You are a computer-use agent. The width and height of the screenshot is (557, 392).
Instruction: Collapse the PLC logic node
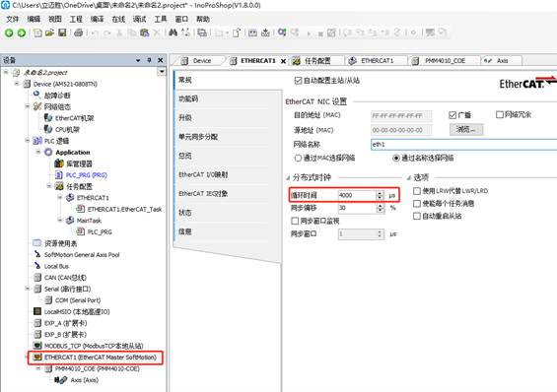[x=28, y=141]
